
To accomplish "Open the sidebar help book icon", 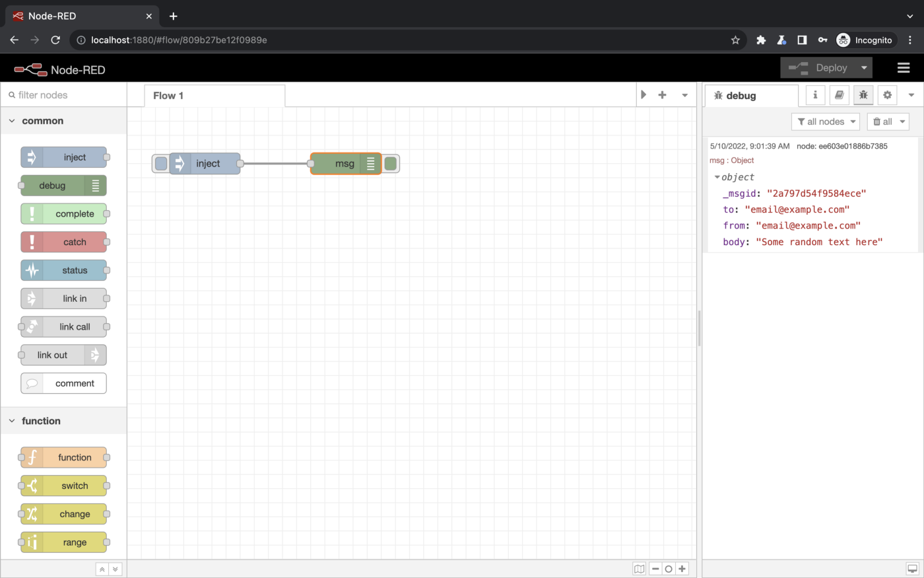I will 839,95.
